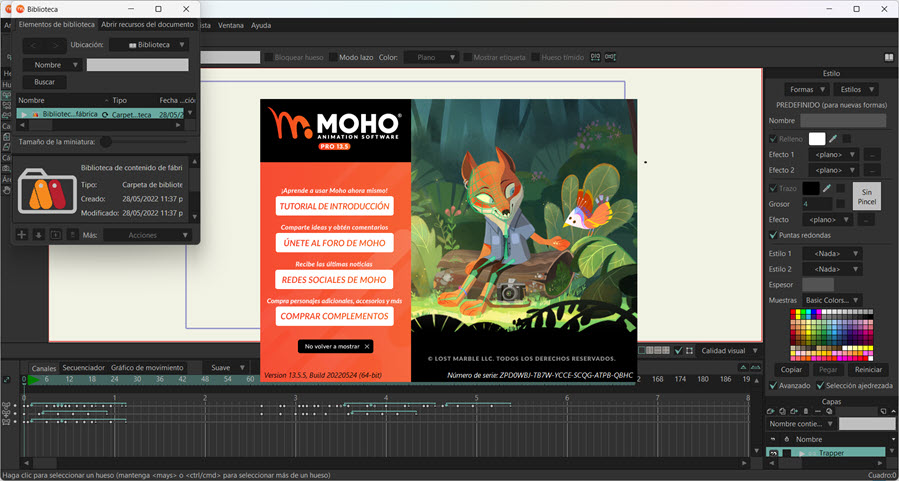Click the duplicate layer icon in Capas panel
The image size is (899, 481).
point(782,411)
